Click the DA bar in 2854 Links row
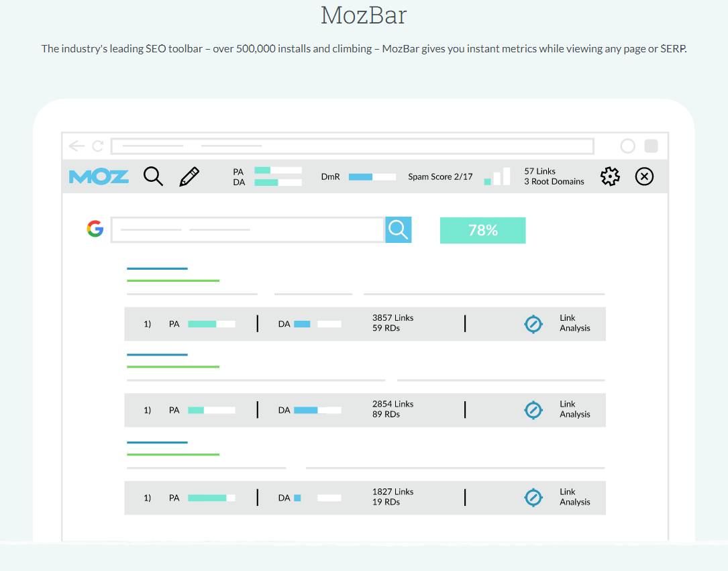 (317, 411)
